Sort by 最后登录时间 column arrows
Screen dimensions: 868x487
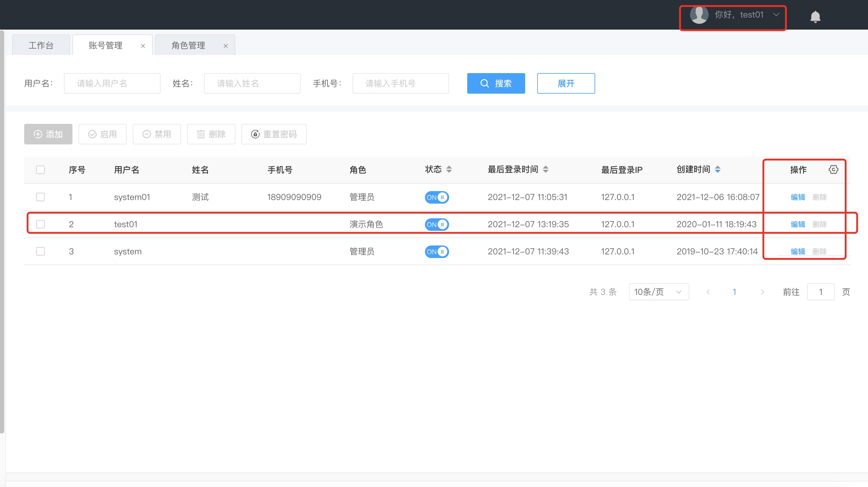pyautogui.click(x=546, y=169)
